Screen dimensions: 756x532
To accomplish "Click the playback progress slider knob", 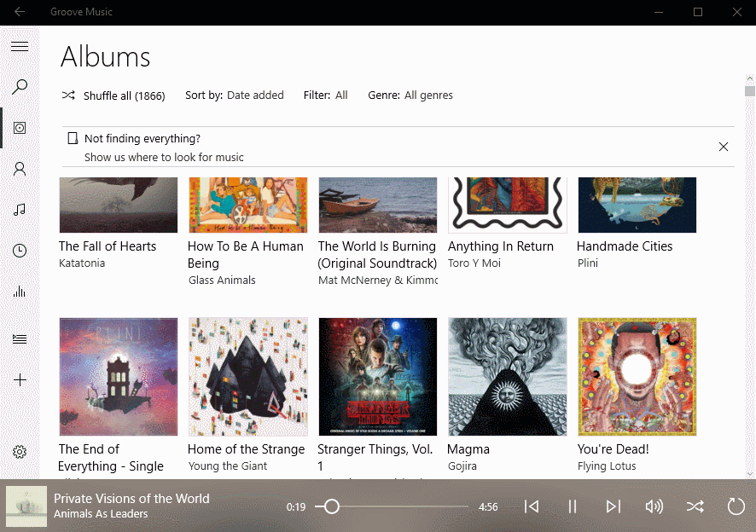I will pos(332,506).
